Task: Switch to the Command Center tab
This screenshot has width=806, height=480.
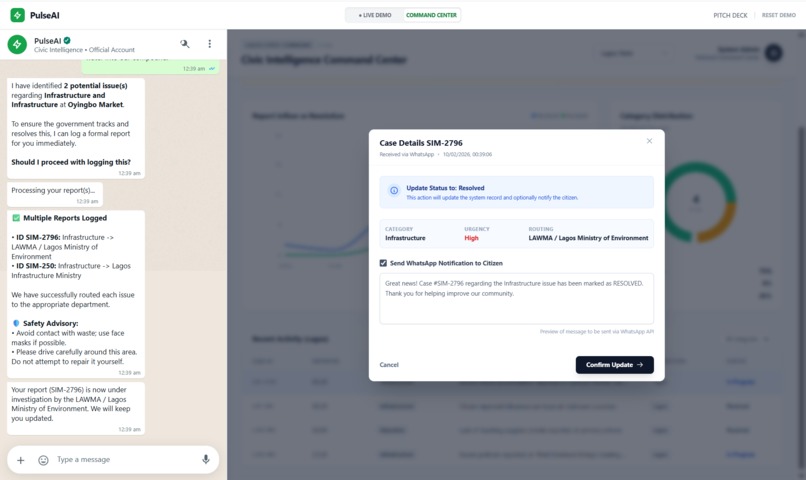Action: click(431, 15)
